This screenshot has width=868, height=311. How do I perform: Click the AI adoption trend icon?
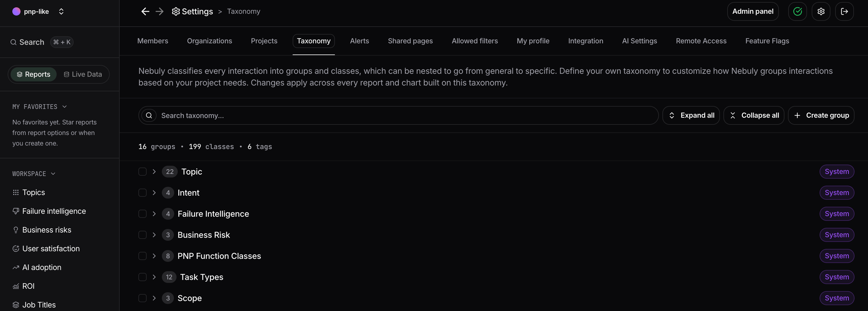[16, 267]
